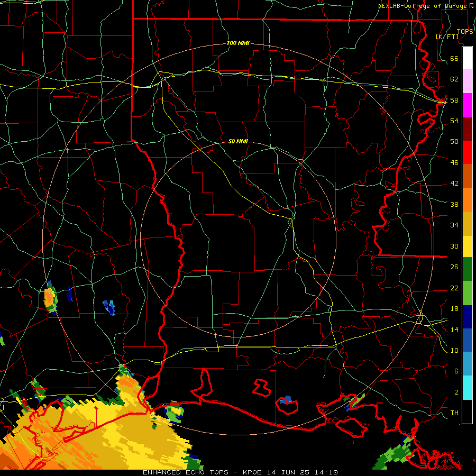Image resolution: width=476 pixels, height=476 pixels.
Task: Click the ENHANCED ECHO TOPS KPOE timestamp caption
Action: tap(240, 472)
